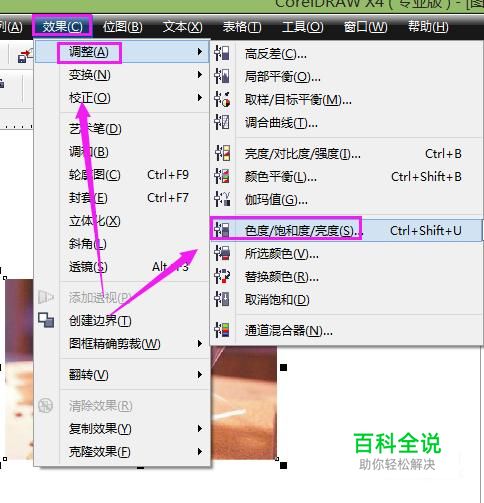Open the 位图(B) menu
484x503 pixels.
122,26
